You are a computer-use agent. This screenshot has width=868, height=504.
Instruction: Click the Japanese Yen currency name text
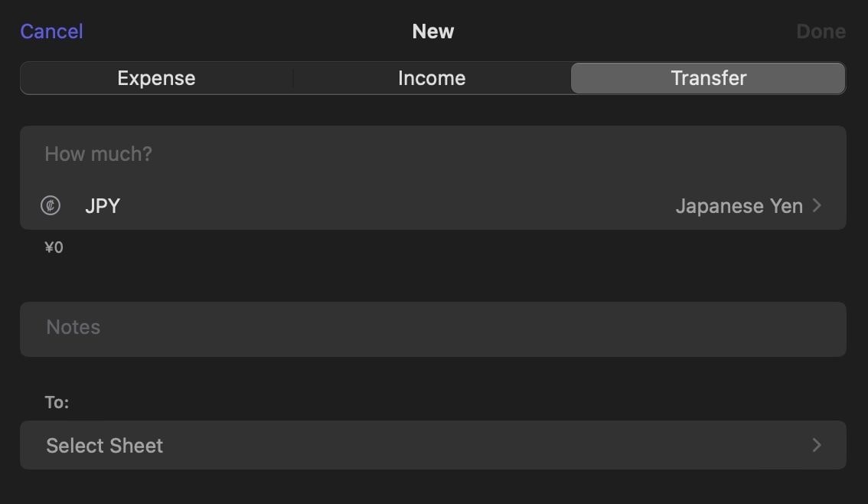[739, 206]
